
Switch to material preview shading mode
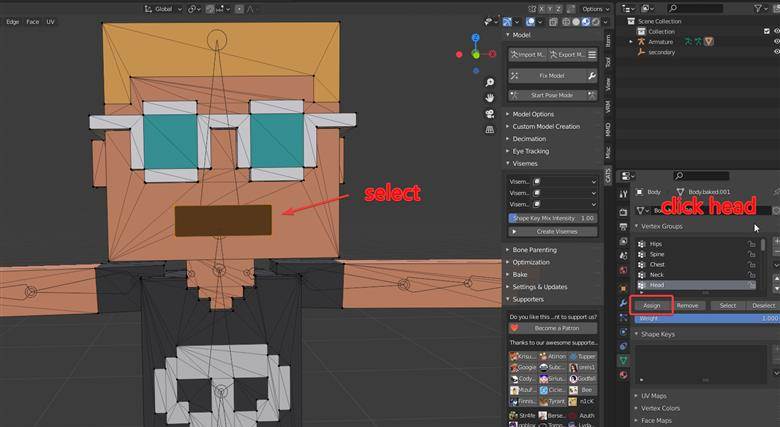point(586,22)
